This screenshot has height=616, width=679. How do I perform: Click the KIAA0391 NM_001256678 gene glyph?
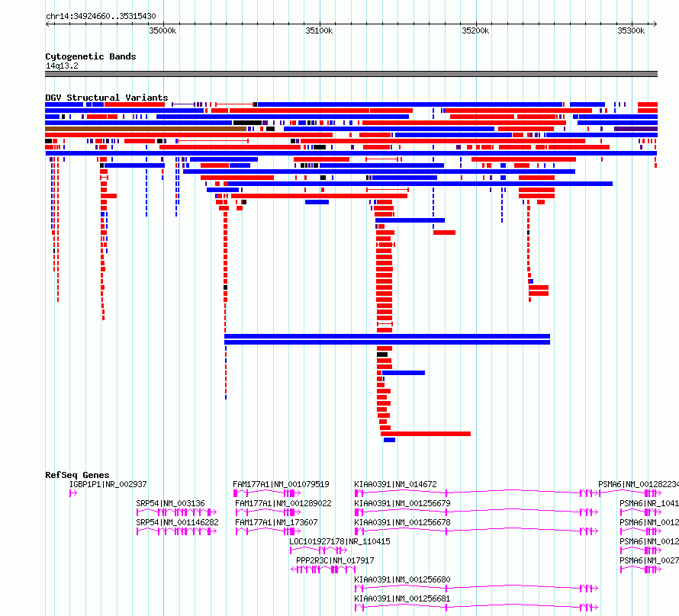click(476, 531)
